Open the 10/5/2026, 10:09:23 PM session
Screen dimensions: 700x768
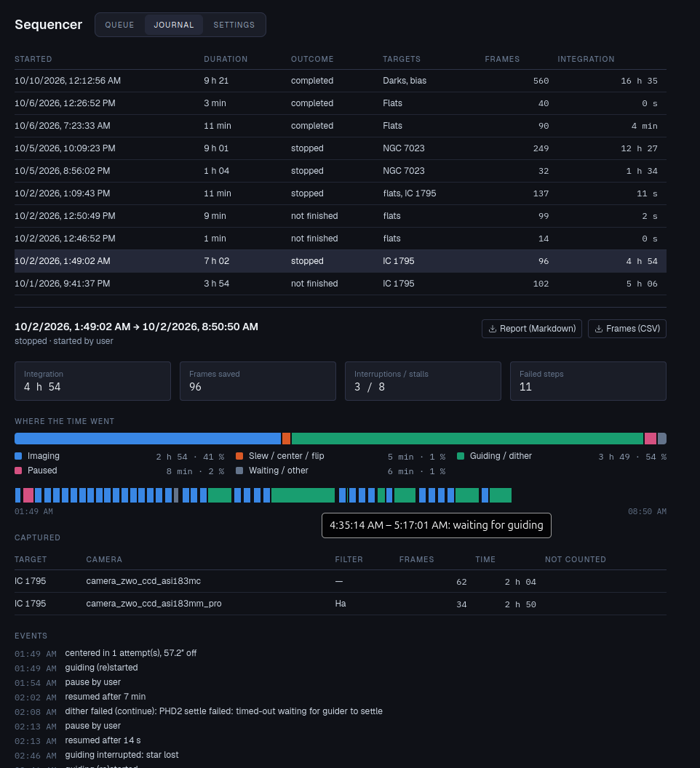pyautogui.click(x=341, y=148)
